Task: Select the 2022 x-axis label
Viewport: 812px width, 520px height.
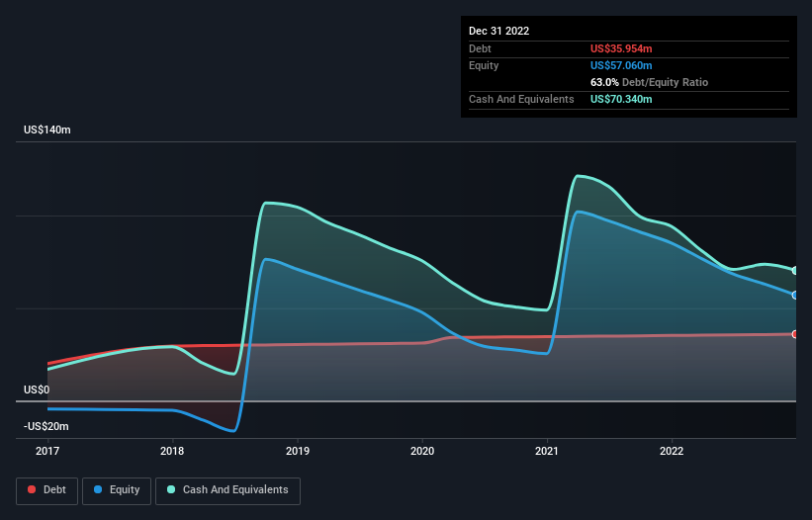Action: tap(672, 451)
